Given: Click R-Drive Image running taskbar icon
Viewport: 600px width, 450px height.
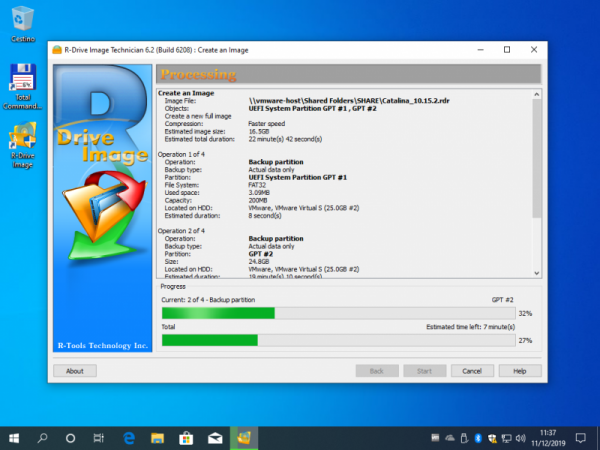Looking at the screenshot, I should point(244,438).
